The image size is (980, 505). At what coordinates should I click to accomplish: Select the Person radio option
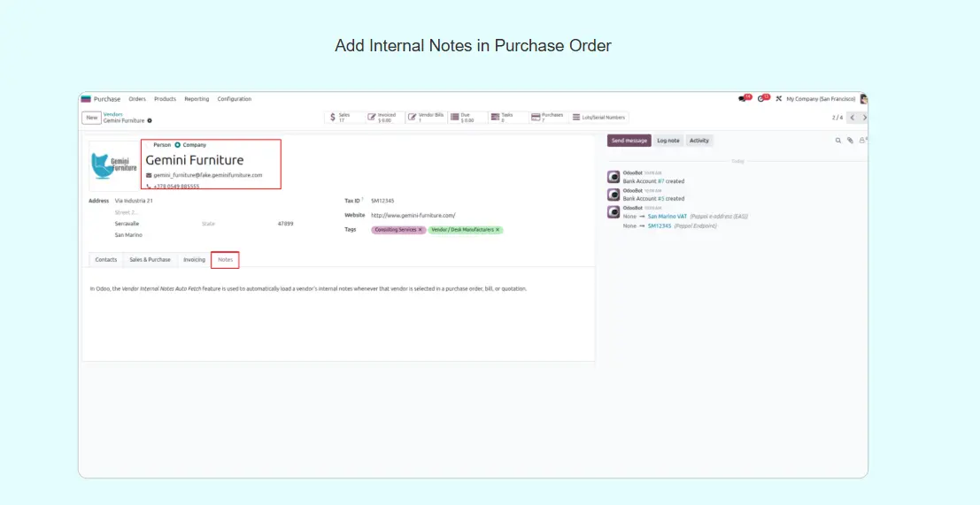[148, 144]
